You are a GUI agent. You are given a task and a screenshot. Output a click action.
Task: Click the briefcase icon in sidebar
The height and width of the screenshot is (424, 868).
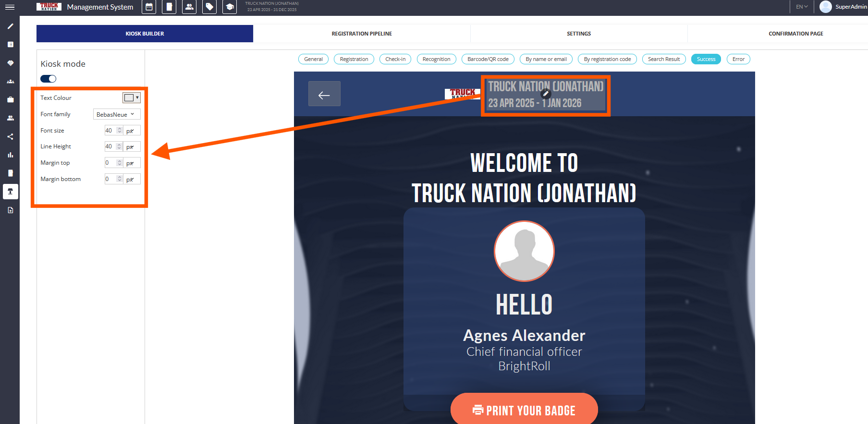(10, 100)
